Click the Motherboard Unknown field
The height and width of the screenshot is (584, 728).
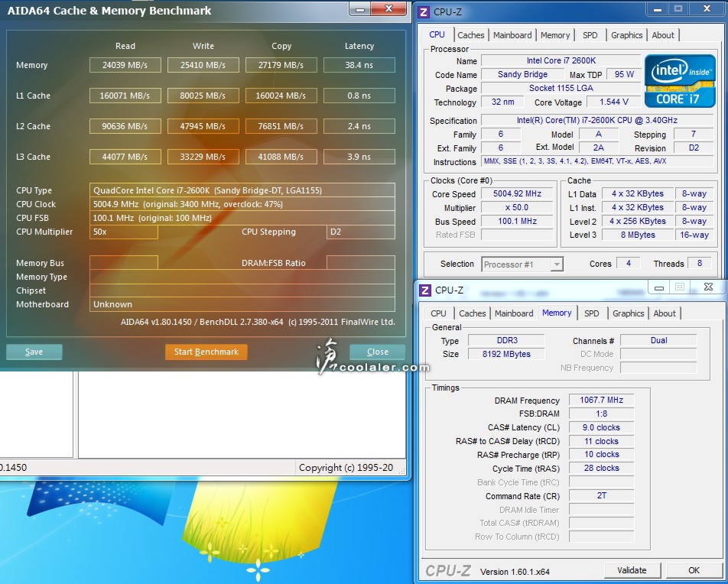click(x=242, y=304)
